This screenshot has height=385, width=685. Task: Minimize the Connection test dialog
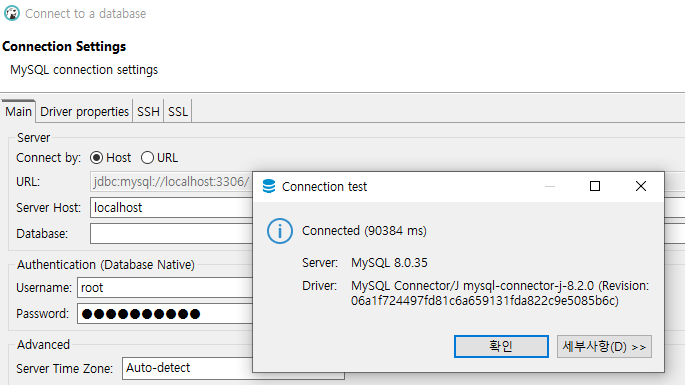550,186
